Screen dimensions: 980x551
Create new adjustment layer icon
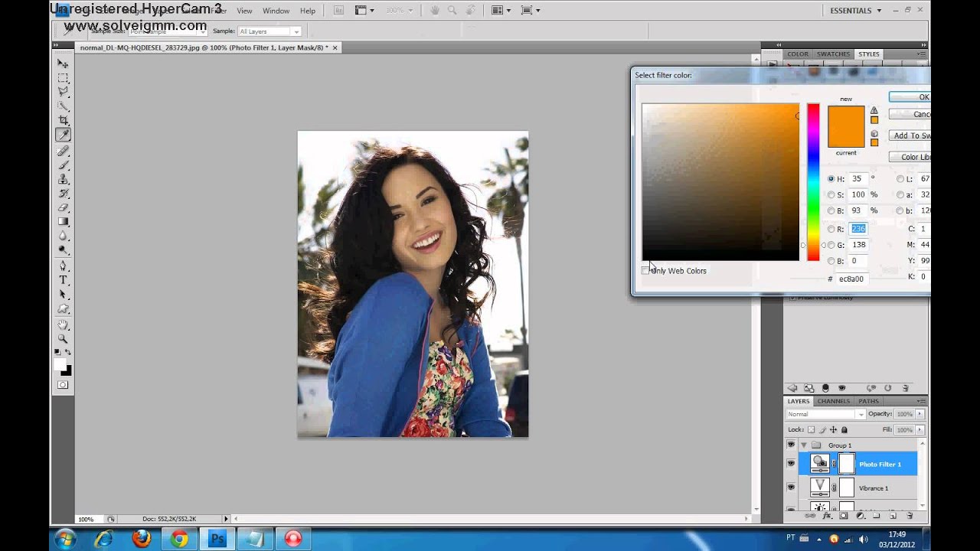pos(860,517)
